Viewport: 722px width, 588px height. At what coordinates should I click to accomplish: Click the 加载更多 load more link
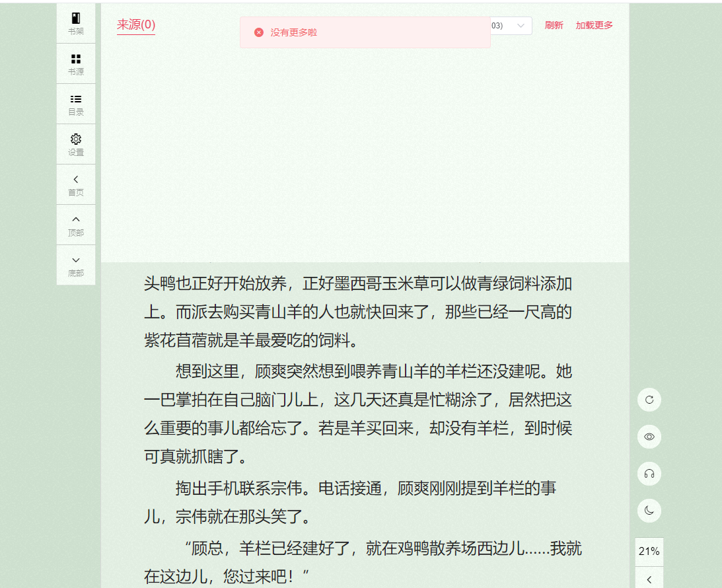tap(594, 25)
